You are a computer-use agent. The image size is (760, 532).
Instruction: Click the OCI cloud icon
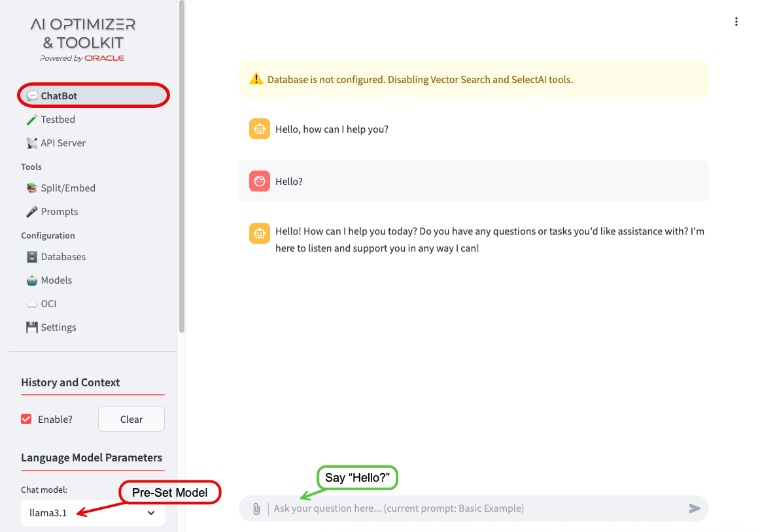[x=32, y=304]
